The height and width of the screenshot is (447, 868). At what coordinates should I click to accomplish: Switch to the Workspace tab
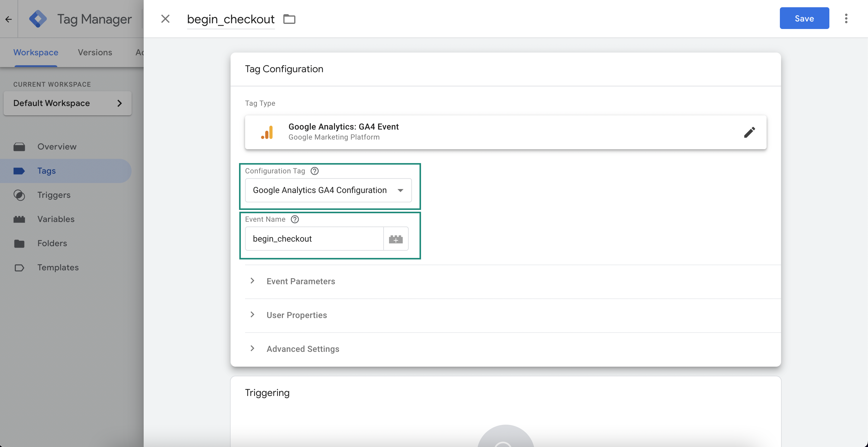click(36, 53)
